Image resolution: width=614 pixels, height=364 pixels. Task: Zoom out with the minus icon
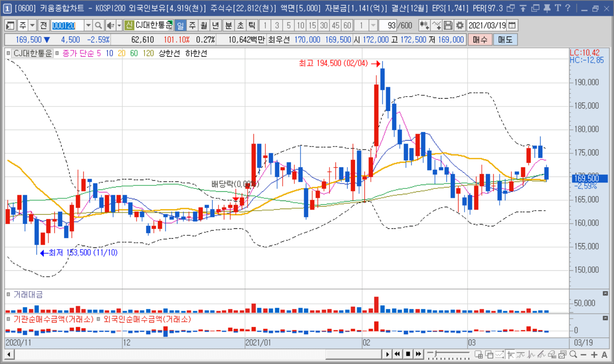click(x=583, y=354)
